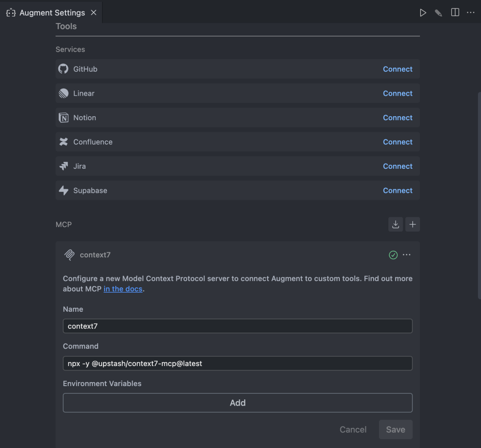Open the "in the docs" link
Image resolution: width=481 pixels, height=448 pixels.
[123, 289]
